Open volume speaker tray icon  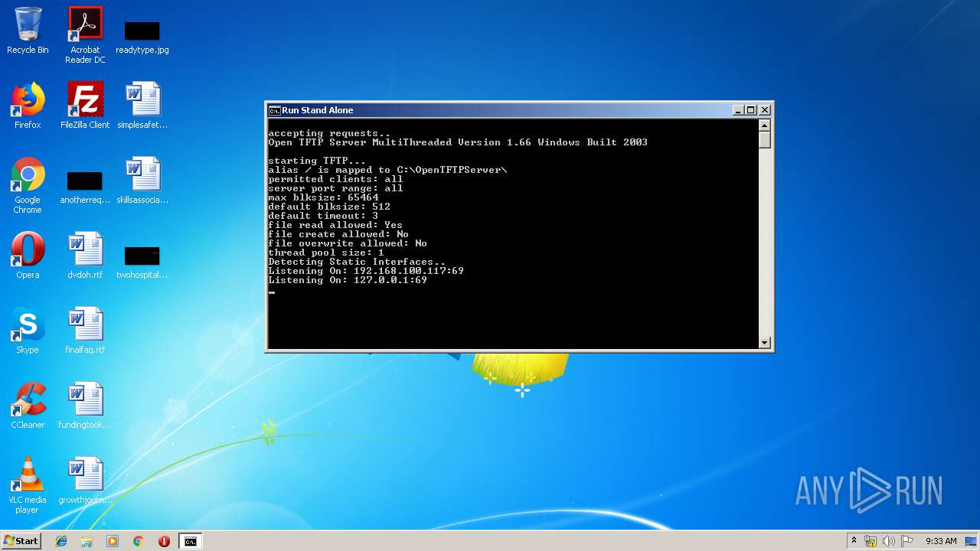(x=889, y=541)
